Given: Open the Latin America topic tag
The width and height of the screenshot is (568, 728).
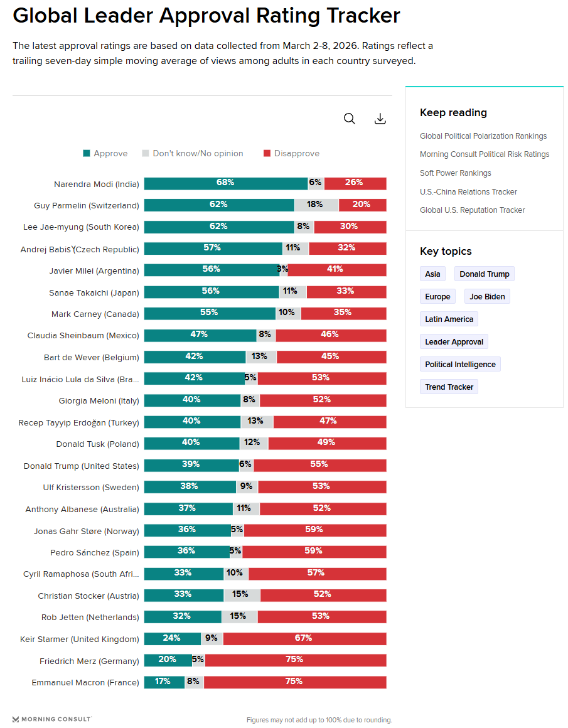Looking at the screenshot, I should pyautogui.click(x=449, y=319).
